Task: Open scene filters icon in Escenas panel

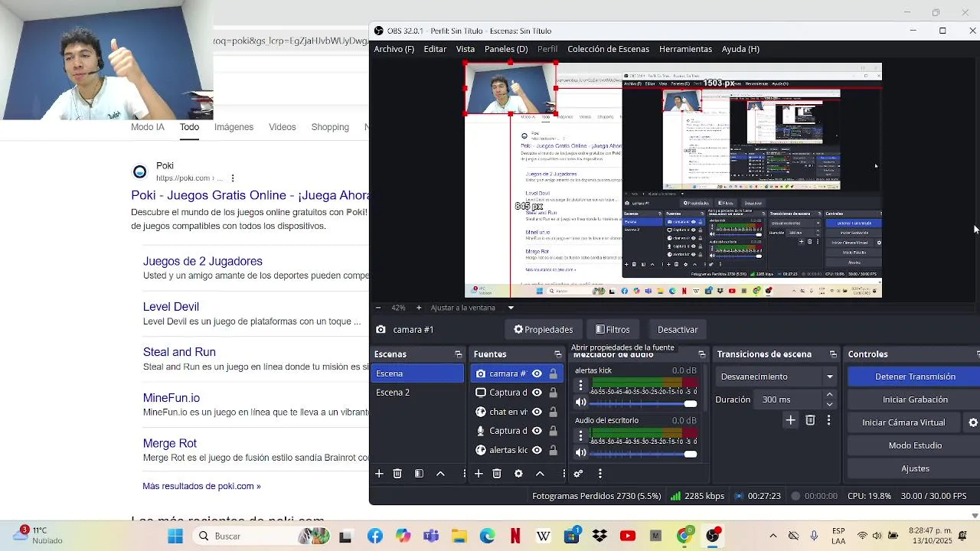Action: pyautogui.click(x=419, y=474)
